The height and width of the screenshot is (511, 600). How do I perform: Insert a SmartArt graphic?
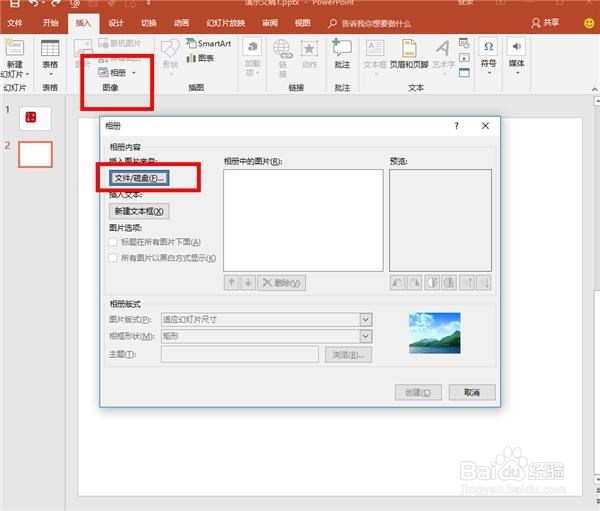pos(209,43)
